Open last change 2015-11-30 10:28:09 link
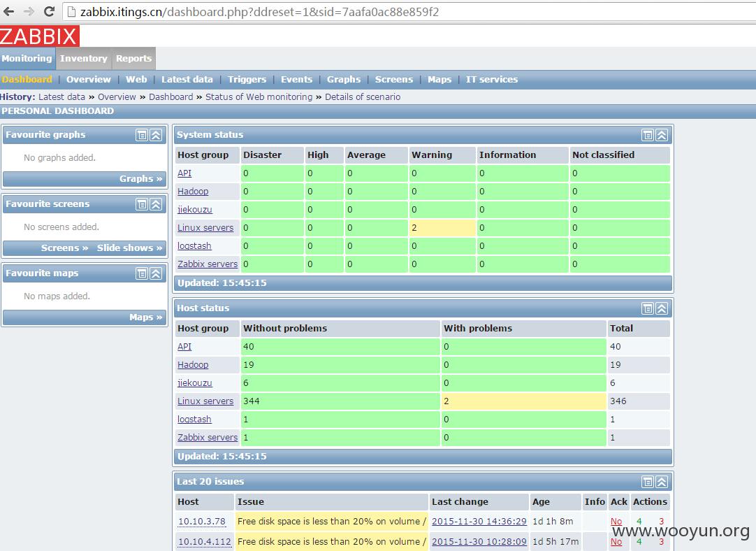This screenshot has height=551, width=756. pos(479,542)
